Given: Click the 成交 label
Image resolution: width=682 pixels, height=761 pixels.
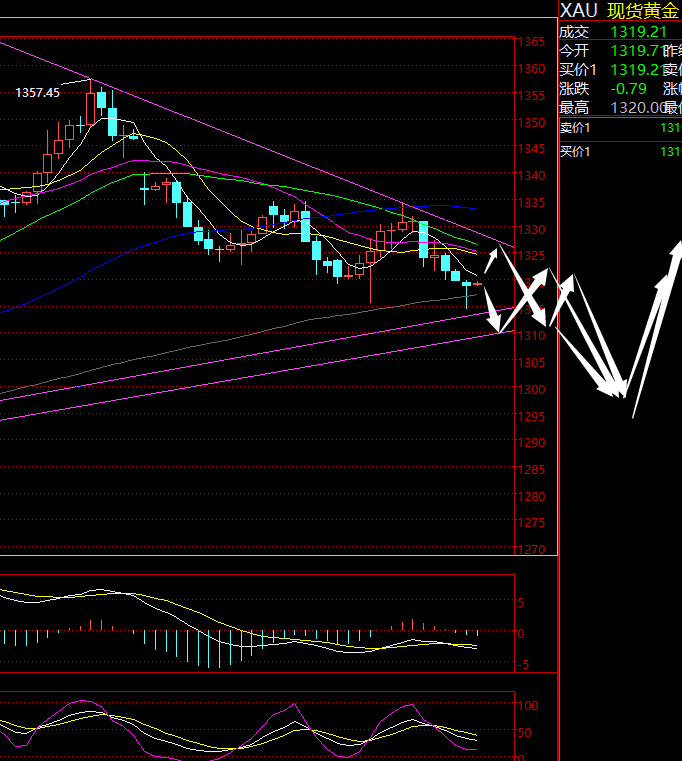Looking at the screenshot, I should coord(574,32).
